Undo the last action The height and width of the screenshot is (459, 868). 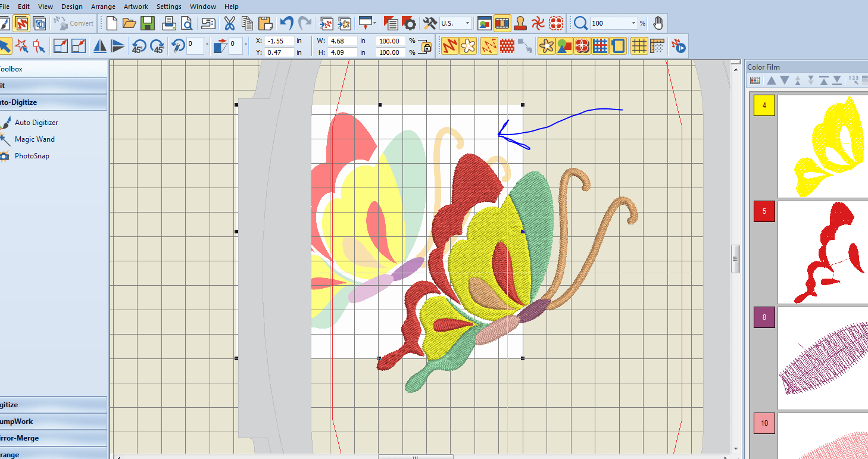pos(285,23)
